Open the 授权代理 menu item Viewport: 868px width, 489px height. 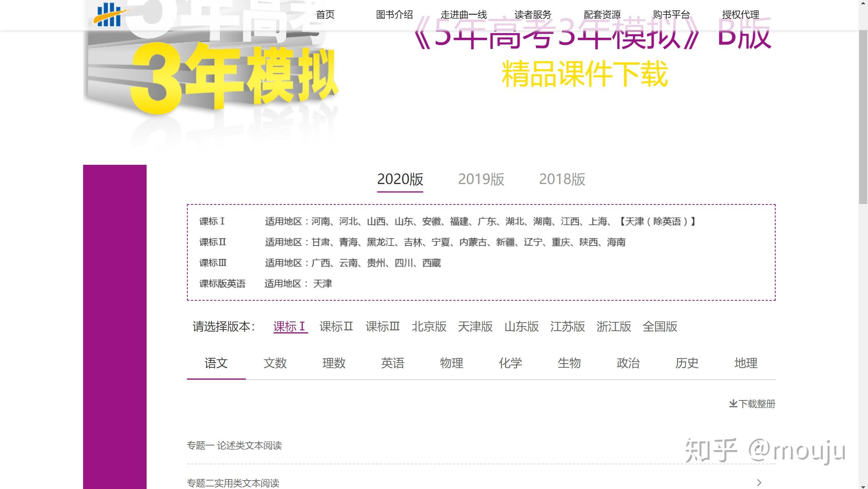pyautogui.click(x=741, y=14)
